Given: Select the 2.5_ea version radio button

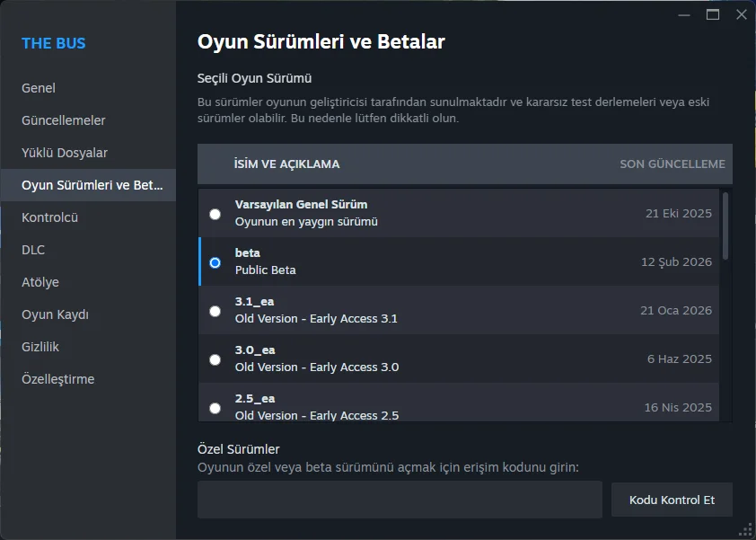Looking at the screenshot, I should pyautogui.click(x=215, y=408).
